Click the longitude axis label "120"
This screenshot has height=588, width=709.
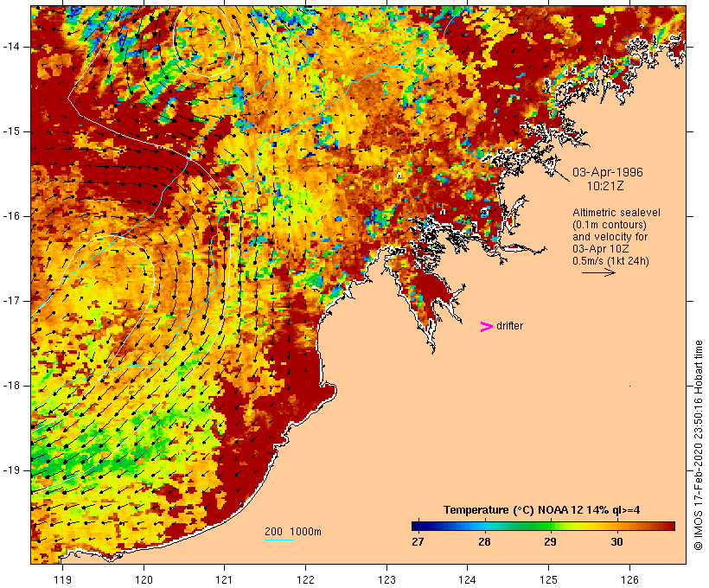[144, 579]
